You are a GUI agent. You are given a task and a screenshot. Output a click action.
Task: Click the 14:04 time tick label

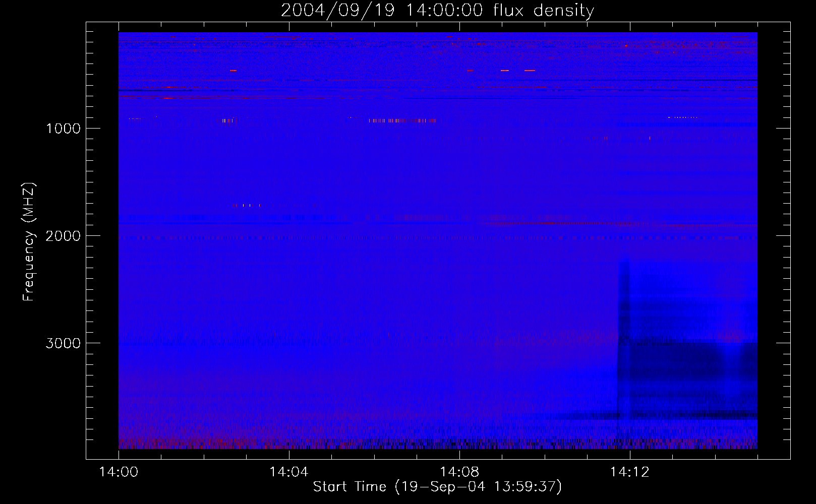pos(288,472)
